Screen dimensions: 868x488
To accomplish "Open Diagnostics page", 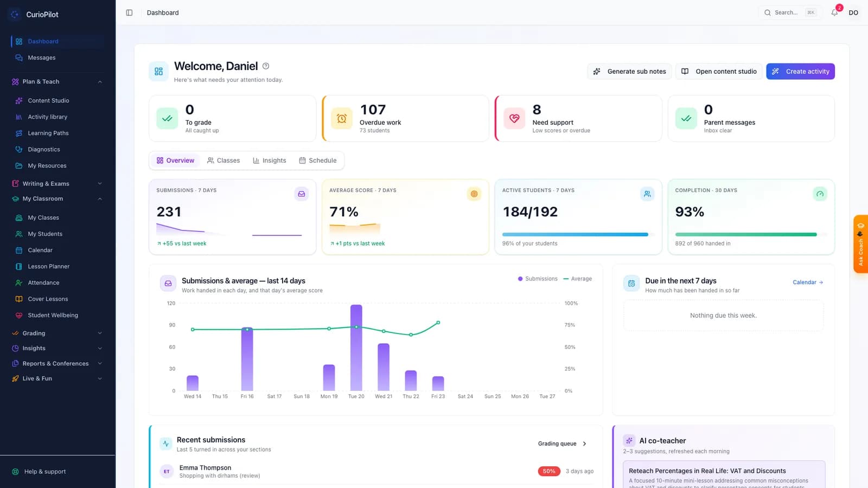I will coord(58,149).
